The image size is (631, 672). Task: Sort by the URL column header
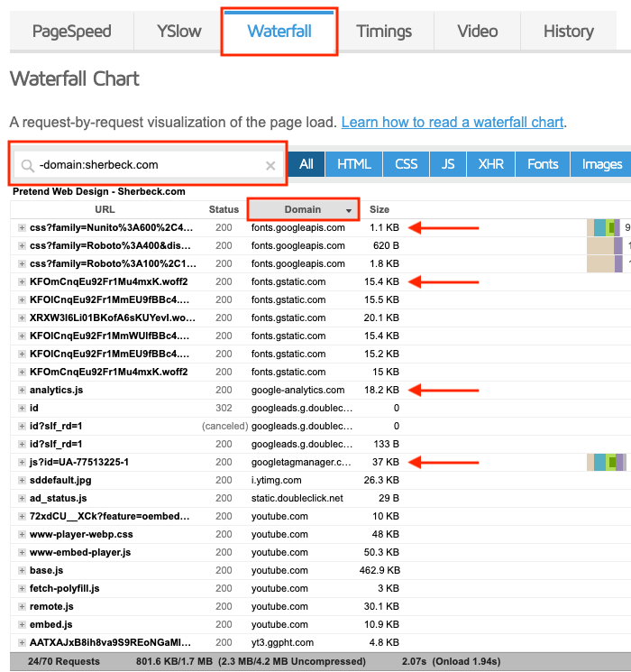(105, 209)
